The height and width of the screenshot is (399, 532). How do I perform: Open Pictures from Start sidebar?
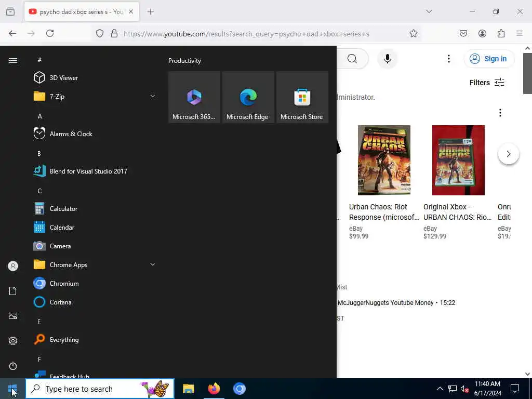(13, 316)
